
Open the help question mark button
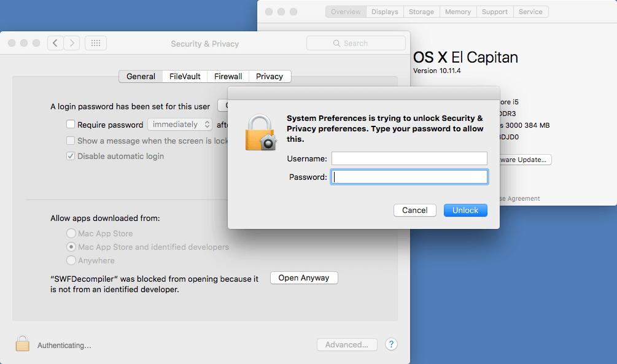[391, 344]
